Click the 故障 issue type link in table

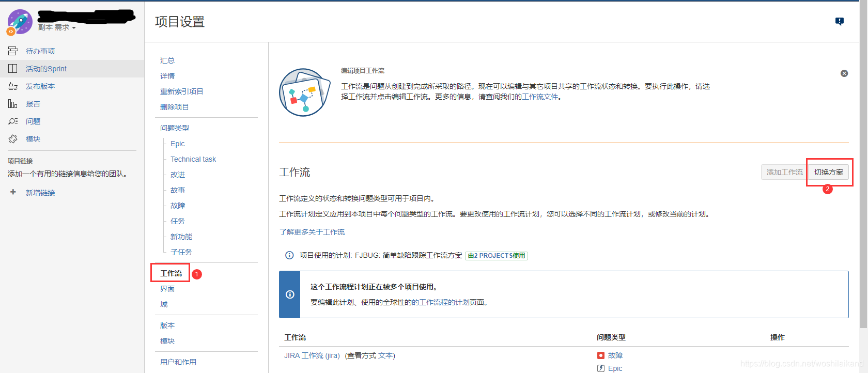(615, 355)
